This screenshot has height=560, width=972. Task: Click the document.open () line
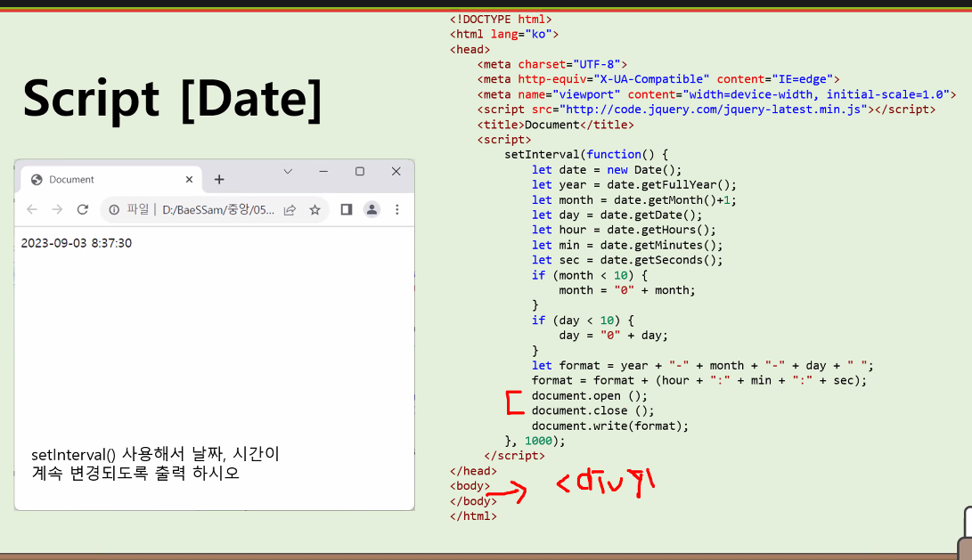(x=589, y=396)
